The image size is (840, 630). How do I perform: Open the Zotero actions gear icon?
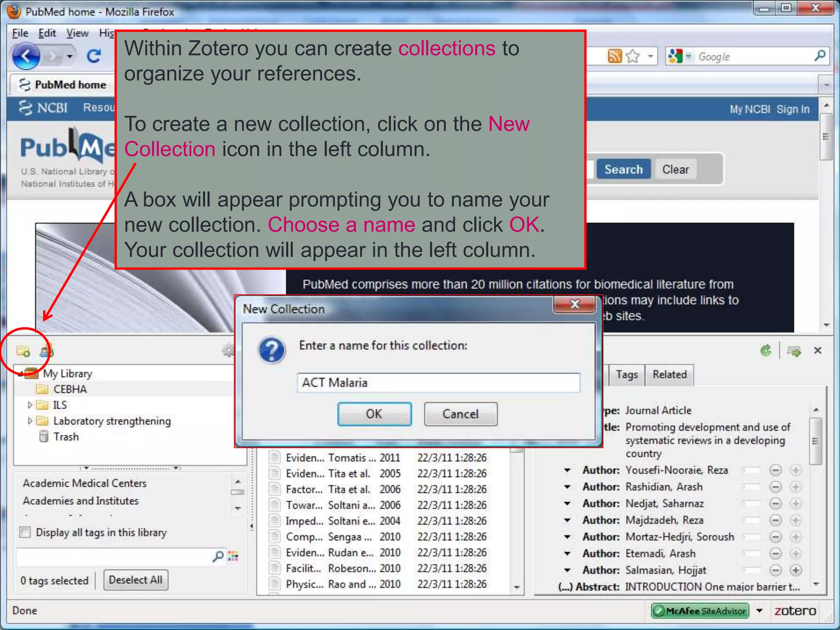point(228,351)
